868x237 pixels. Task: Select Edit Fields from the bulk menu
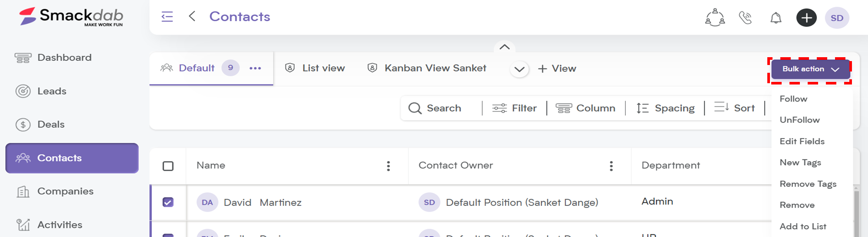tap(802, 141)
